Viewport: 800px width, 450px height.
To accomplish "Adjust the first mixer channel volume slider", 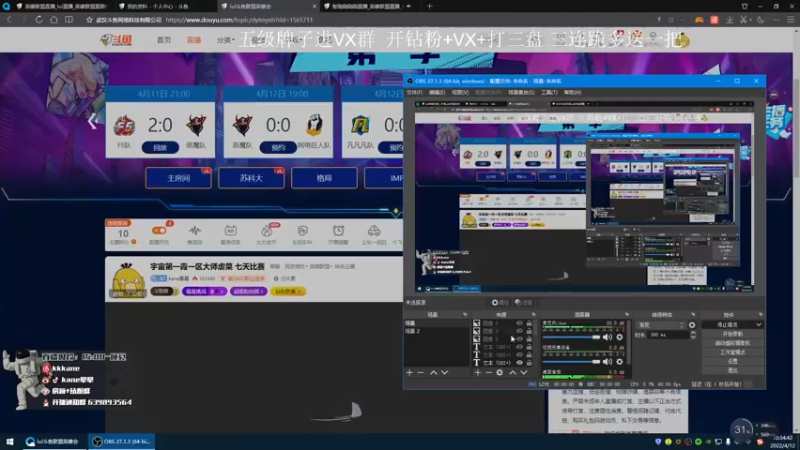I will pyautogui.click(x=571, y=337).
